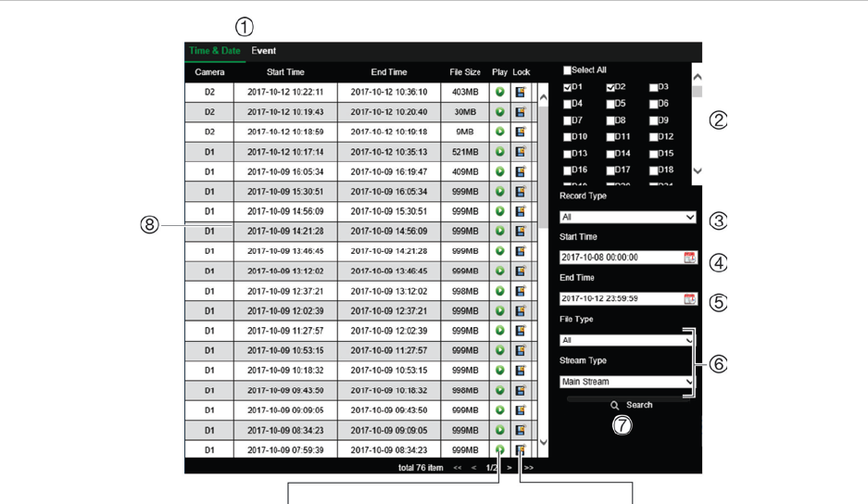The height and width of the screenshot is (504, 868).
Task: Lock the 9MB D2 recording
Action: coord(521,132)
